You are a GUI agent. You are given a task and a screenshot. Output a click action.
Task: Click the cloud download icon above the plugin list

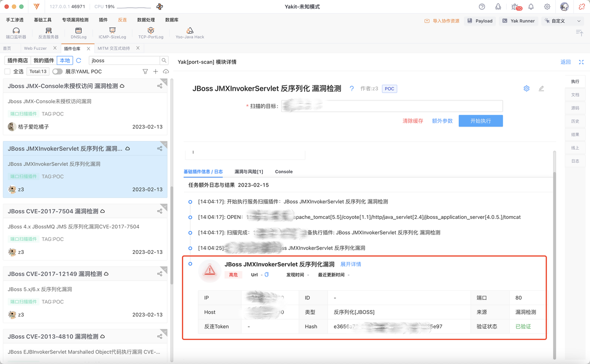[166, 71]
